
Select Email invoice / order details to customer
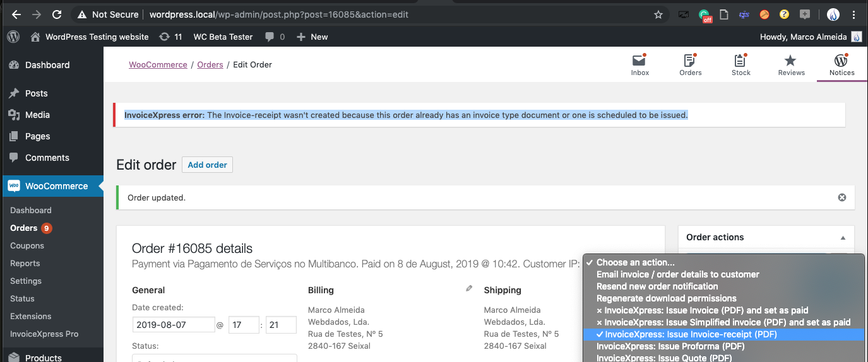coord(723,274)
